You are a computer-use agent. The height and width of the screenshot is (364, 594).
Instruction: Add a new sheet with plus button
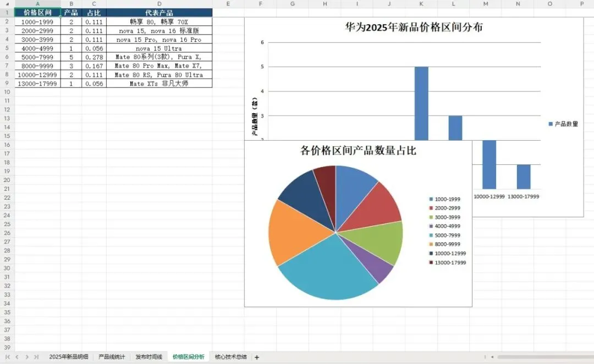point(257,357)
